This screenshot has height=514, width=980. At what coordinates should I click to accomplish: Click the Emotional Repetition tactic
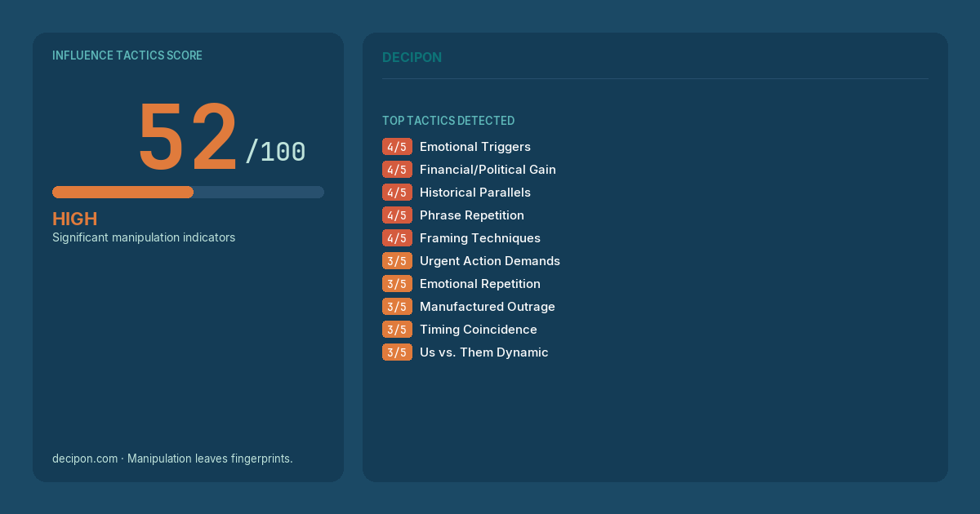tap(480, 284)
